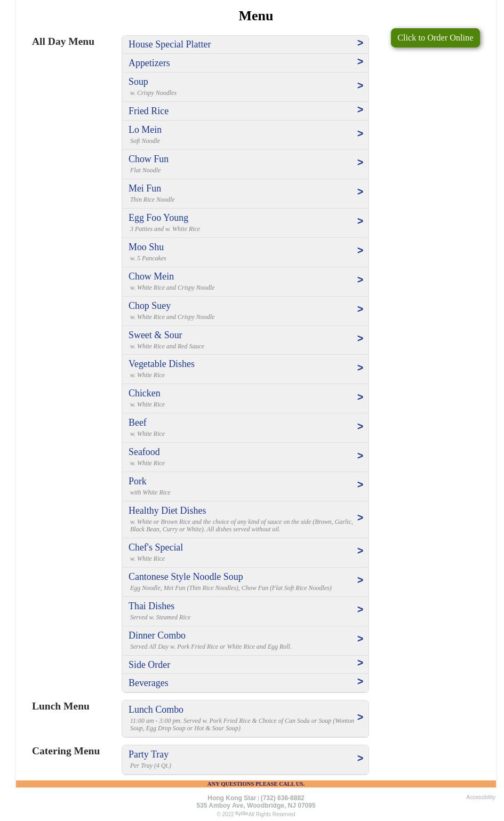
Task: Click the Accessibility link
Action: coord(481,798)
